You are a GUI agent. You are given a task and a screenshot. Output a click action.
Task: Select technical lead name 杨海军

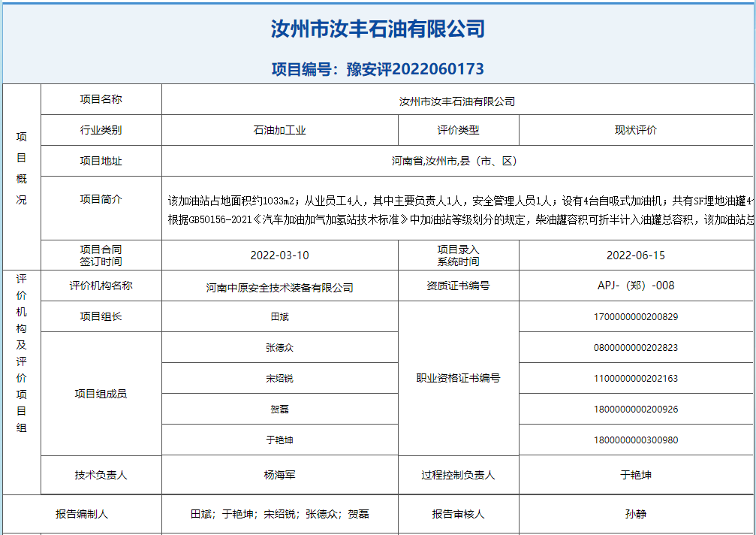279,475
